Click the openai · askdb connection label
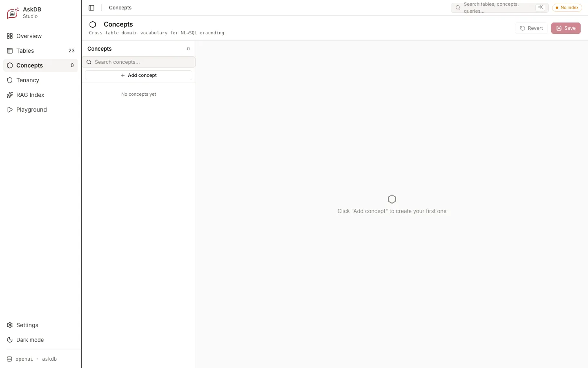 click(36, 359)
